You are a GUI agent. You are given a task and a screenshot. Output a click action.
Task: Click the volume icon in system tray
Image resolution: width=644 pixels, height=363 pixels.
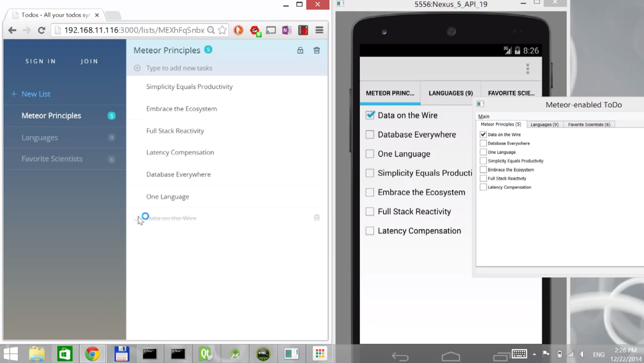tap(583, 354)
